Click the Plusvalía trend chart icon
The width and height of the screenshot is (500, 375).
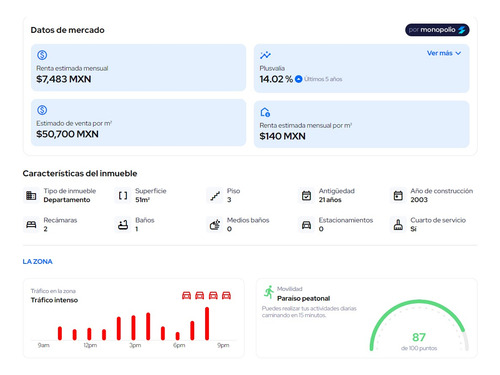(265, 55)
